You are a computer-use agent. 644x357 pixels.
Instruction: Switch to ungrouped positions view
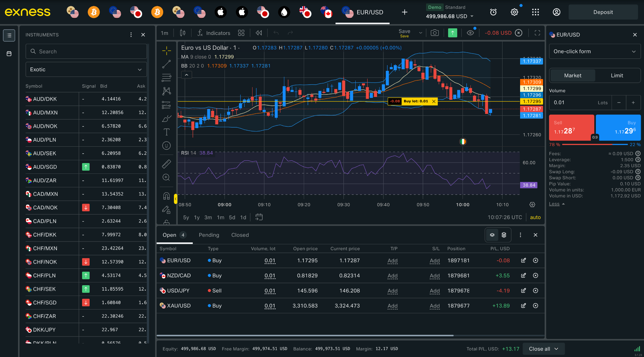point(492,235)
